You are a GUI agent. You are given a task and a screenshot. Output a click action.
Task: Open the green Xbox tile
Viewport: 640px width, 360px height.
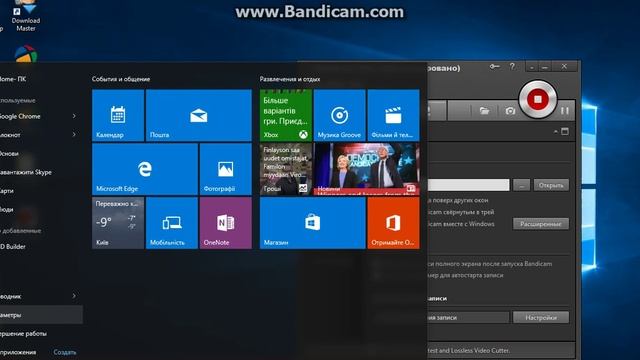pyautogui.click(x=286, y=116)
